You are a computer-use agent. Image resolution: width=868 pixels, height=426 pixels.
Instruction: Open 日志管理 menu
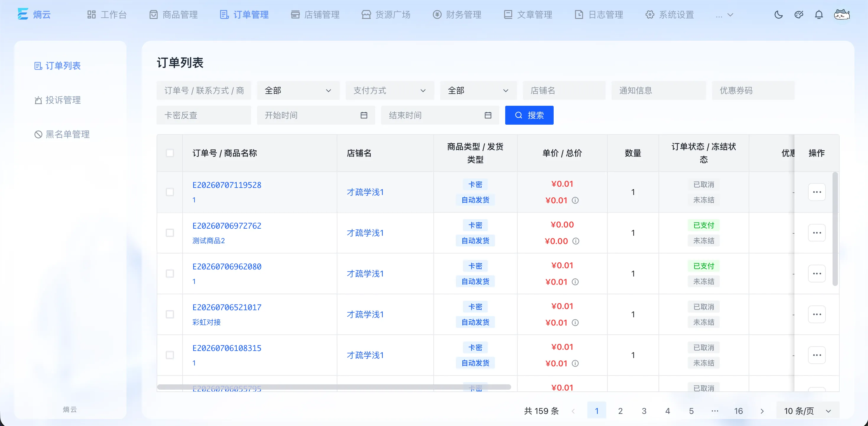(599, 15)
